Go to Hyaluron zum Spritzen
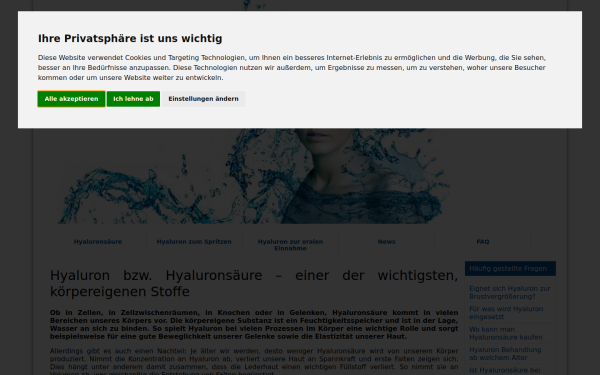This screenshot has width=600, height=375. (194, 242)
